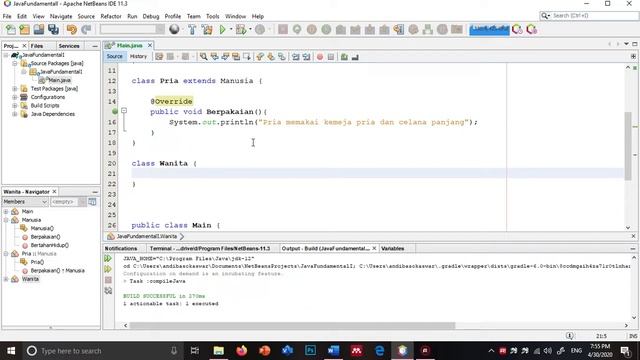Open Task View on the taskbar

pos(195,351)
